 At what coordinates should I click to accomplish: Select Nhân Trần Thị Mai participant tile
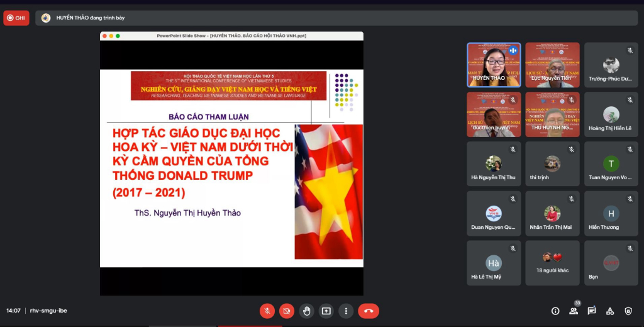pyautogui.click(x=552, y=213)
